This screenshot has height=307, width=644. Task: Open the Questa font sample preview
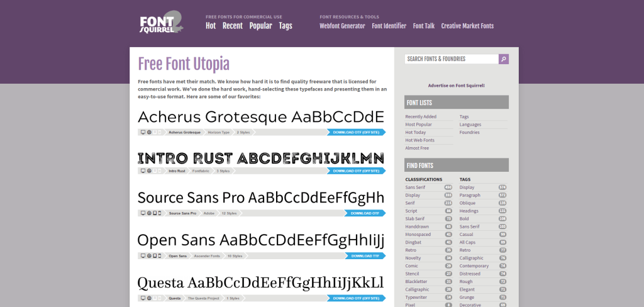261,282
